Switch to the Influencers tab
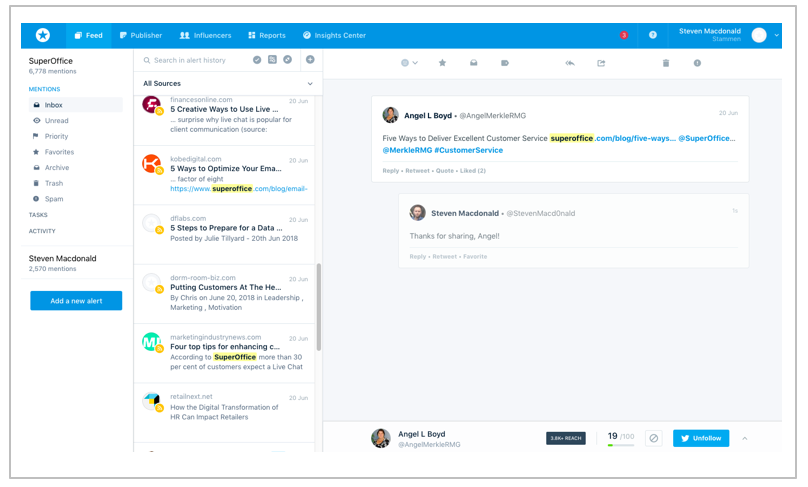Screen dimensions: 808x487 [205, 36]
